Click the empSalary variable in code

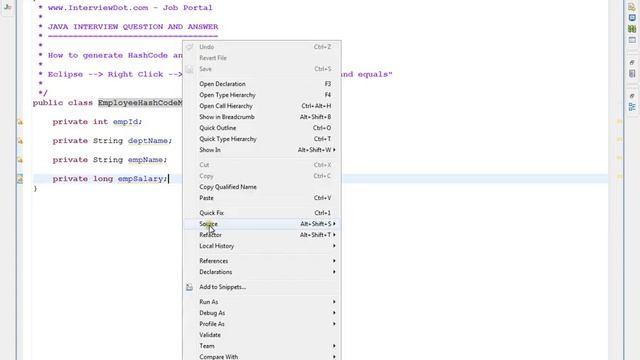pyautogui.click(x=140, y=179)
